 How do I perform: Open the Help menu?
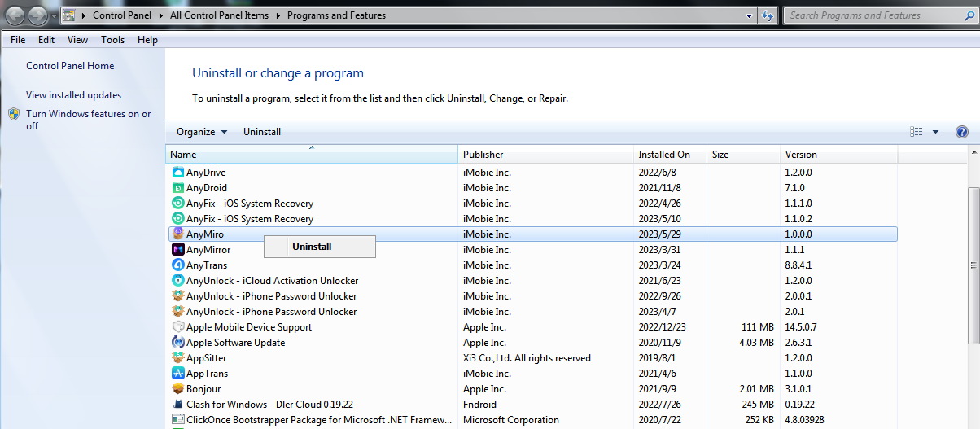click(147, 40)
